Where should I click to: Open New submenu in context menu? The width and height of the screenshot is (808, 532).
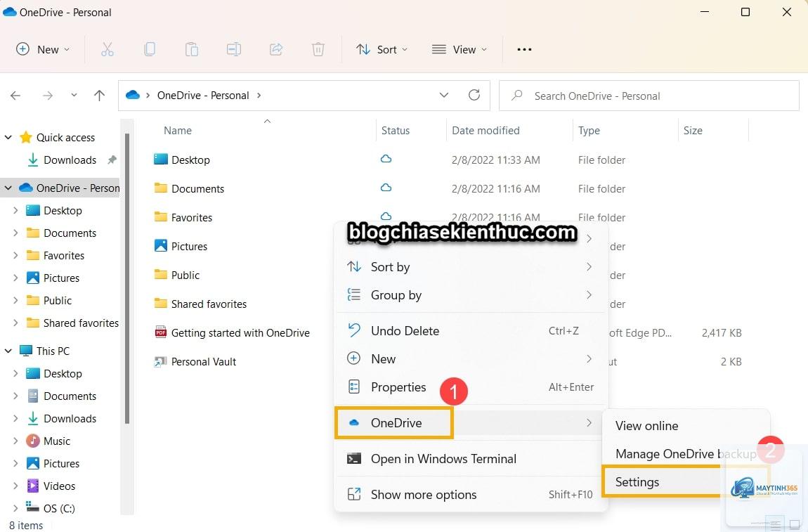tap(471, 359)
